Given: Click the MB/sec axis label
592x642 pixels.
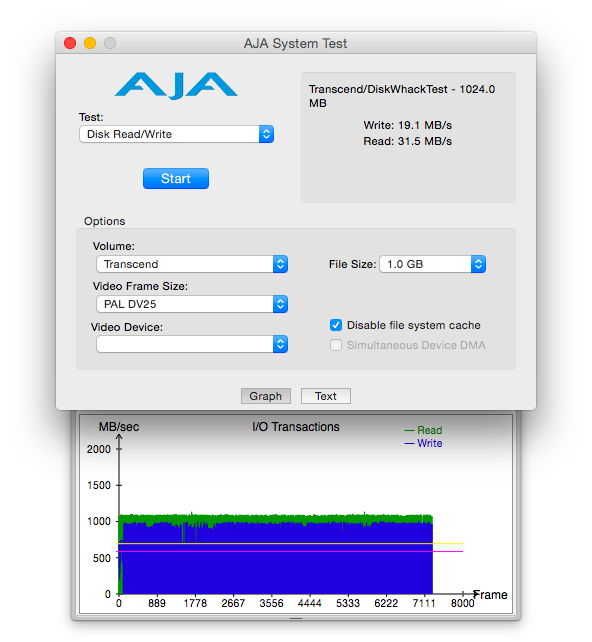Looking at the screenshot, I should coord(119,427).
